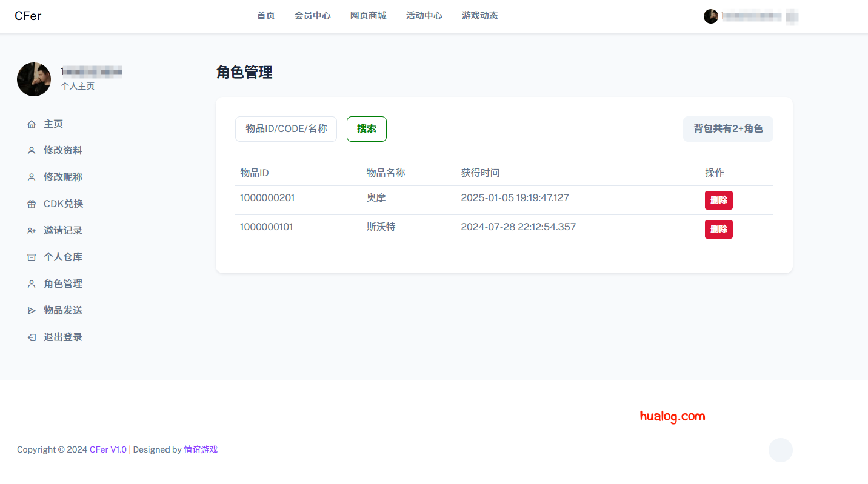This screenshot has height=484, width=868.
Task: Click the home icon beside 主页
Action: click(x=32, y=124)
